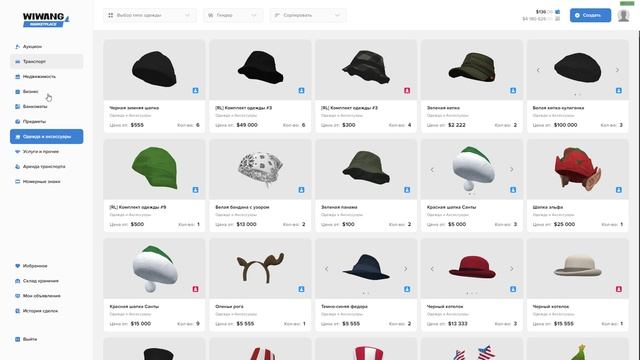
Task: Click the white patterned bandana thumbnail
Action: (x=260, y=169)
